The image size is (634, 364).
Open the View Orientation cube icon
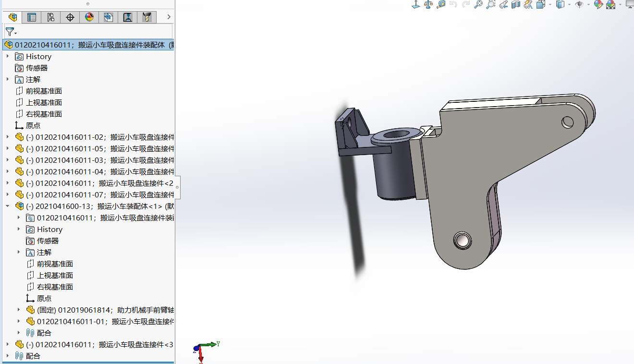541,4
